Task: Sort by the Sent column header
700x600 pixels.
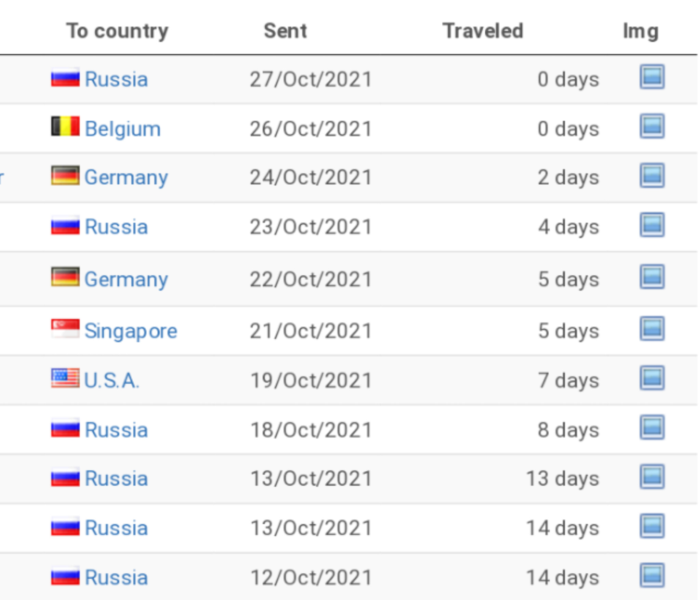Action: (285, 31)
